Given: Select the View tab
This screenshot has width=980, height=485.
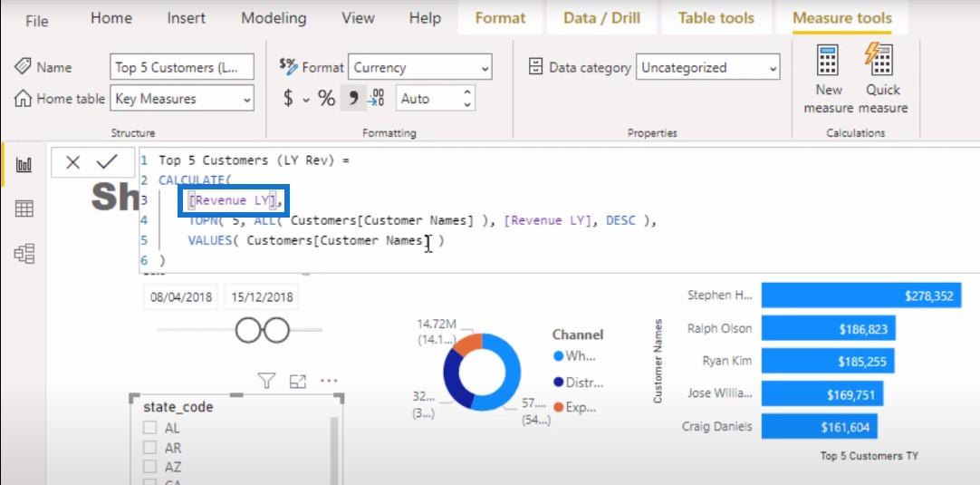Looking at the screenshot, I should 358,18.
